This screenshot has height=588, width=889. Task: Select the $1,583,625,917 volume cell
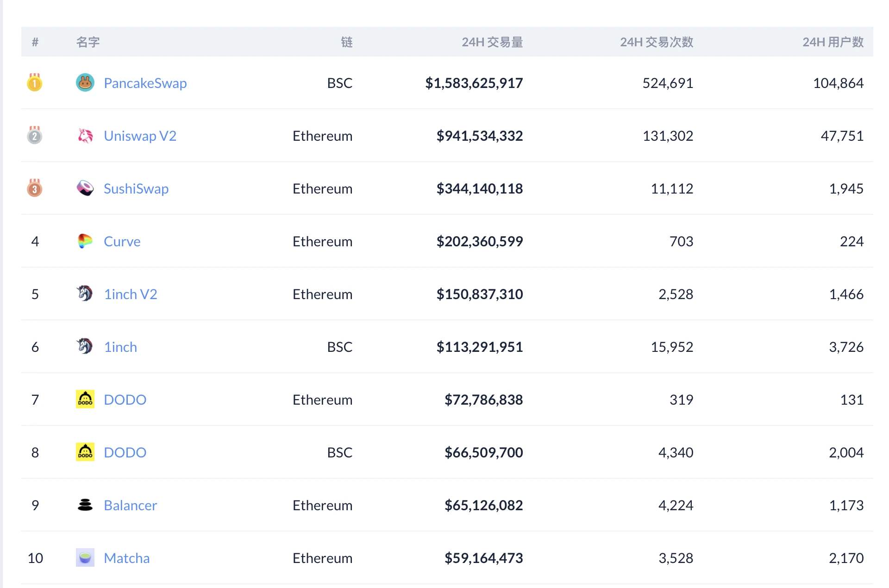tap(474, 83)
